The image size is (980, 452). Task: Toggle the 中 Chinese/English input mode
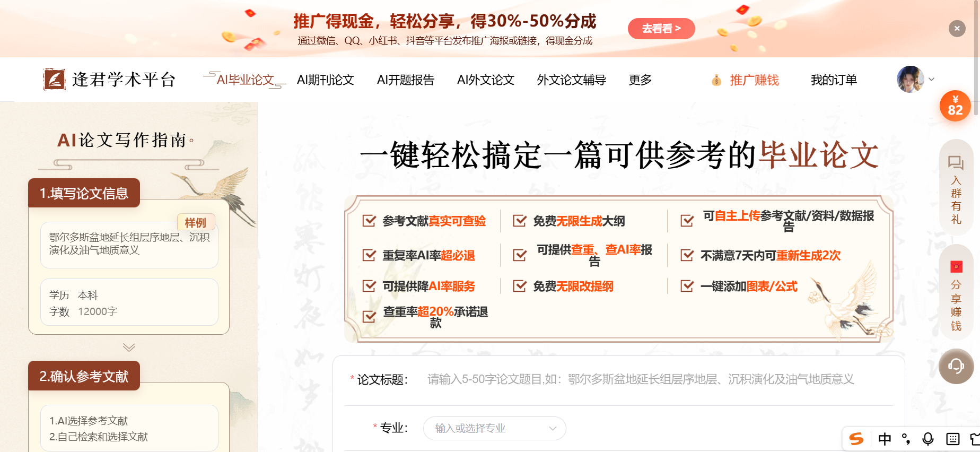pos(885,439)
